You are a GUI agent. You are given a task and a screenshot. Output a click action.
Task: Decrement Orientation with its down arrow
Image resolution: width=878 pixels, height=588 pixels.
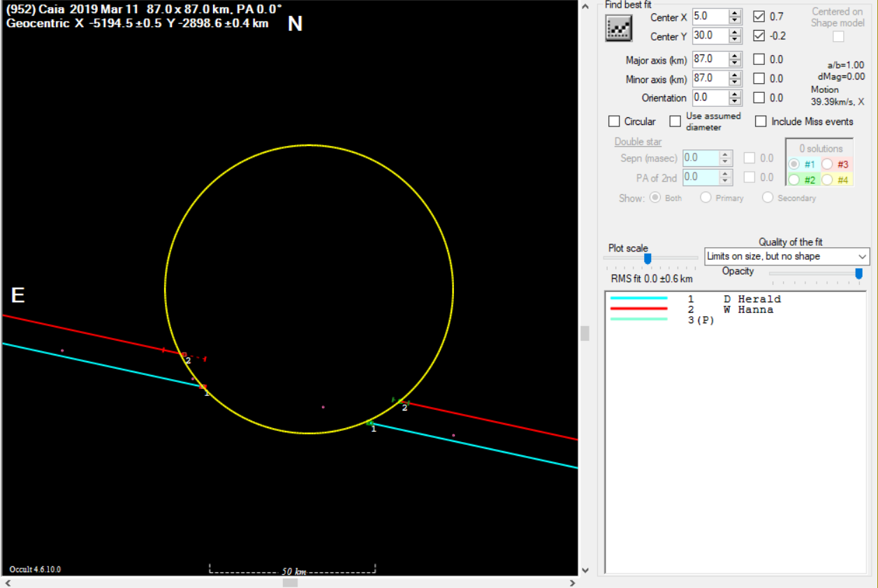[735, 101]
